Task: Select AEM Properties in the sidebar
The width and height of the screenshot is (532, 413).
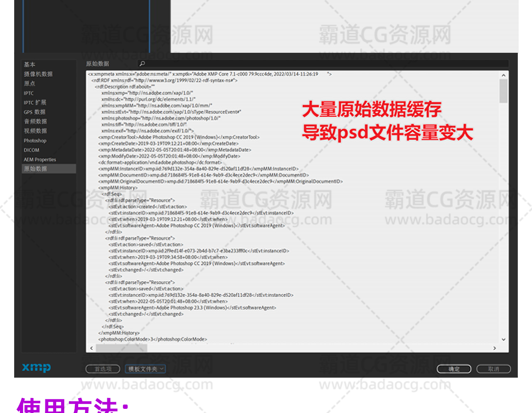Action: pos(39,160)
